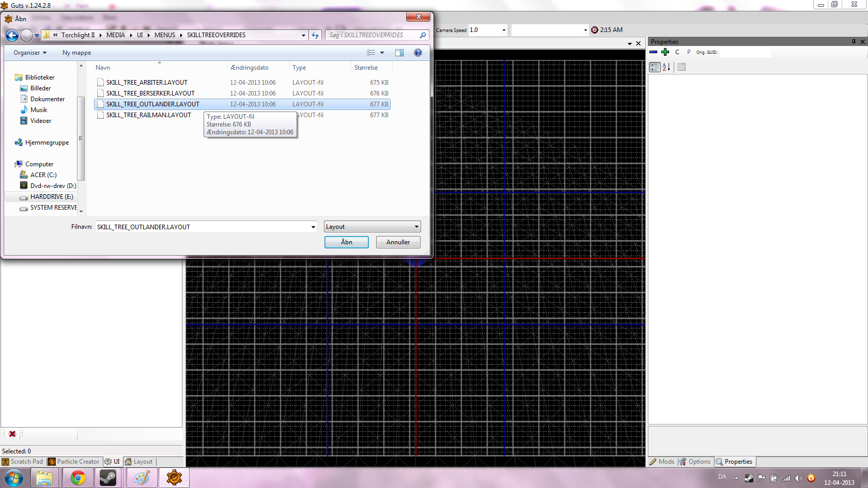Switch to the Mods tab
Screen dimensions: 868x488
(x=662, y=462)
